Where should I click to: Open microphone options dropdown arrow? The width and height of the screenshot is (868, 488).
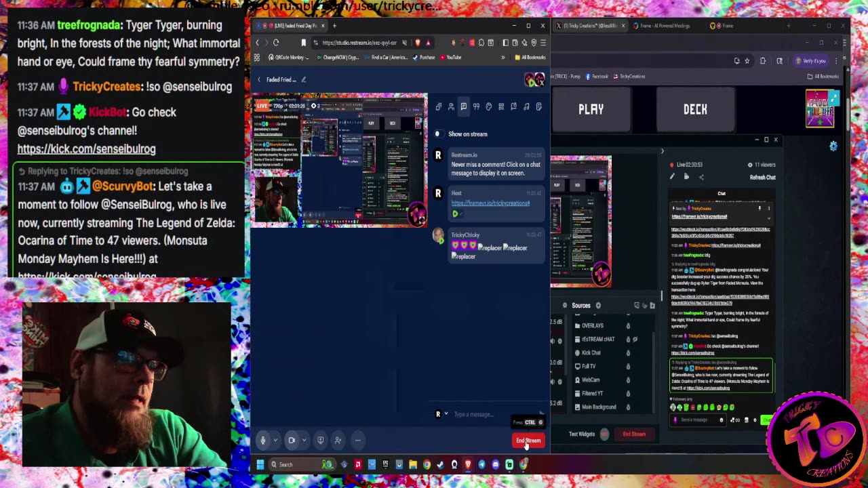pyautogui.click(x=275, y=441)
